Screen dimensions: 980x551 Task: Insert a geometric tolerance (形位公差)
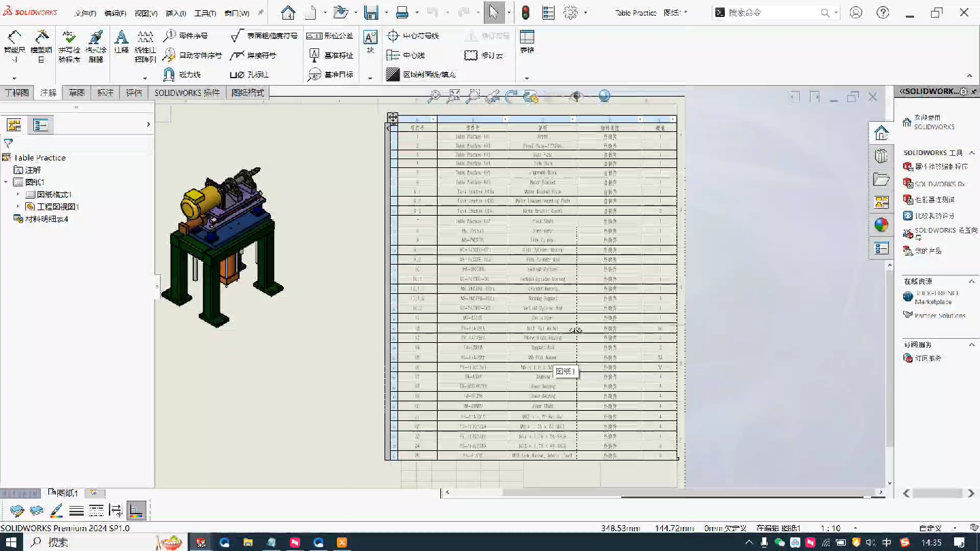[329, 35]
